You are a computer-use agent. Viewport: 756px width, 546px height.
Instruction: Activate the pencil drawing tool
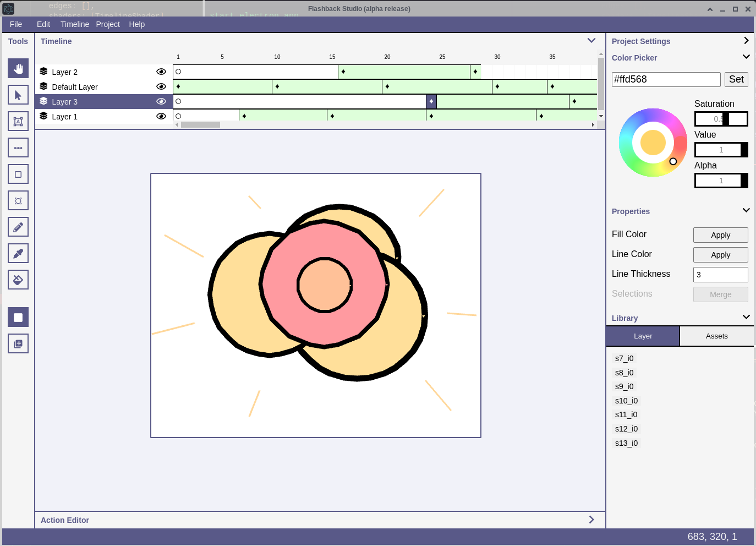coord(18,227)
